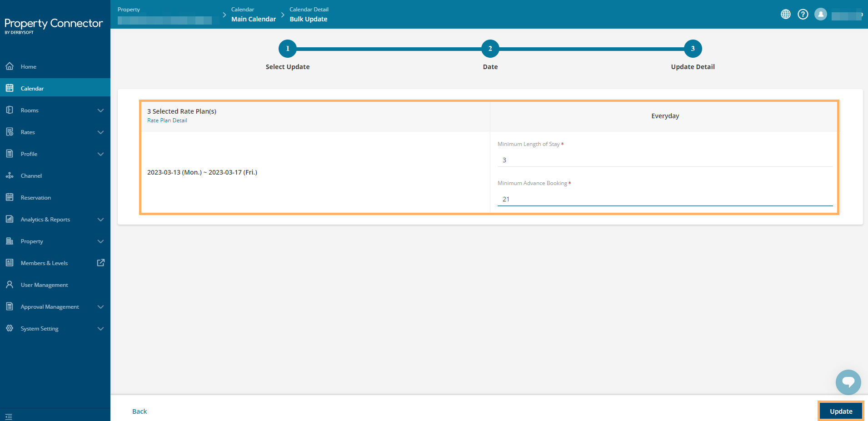Expand the Rates menu chevron
The image size is (868, 421).
coord(101,132)
